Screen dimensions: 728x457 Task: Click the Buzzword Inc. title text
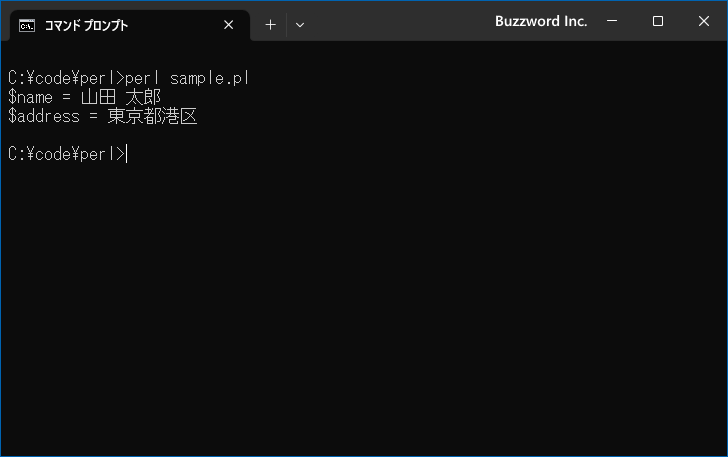click(x=541, y=21)
